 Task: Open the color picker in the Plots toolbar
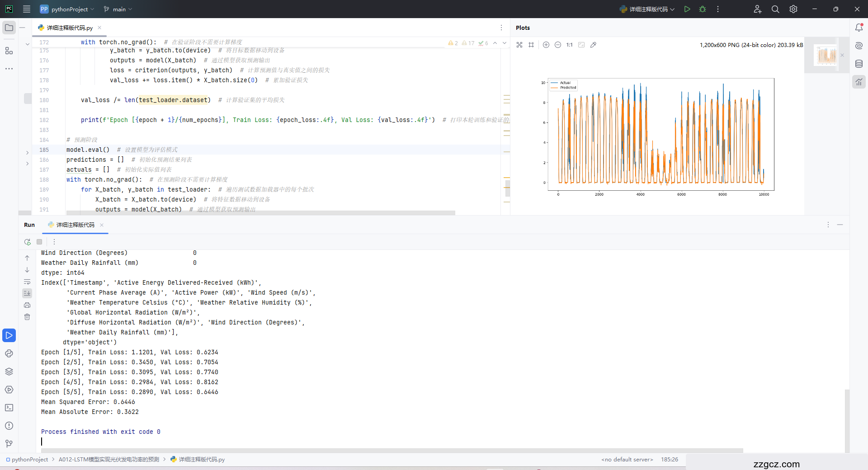coord(593,45)
